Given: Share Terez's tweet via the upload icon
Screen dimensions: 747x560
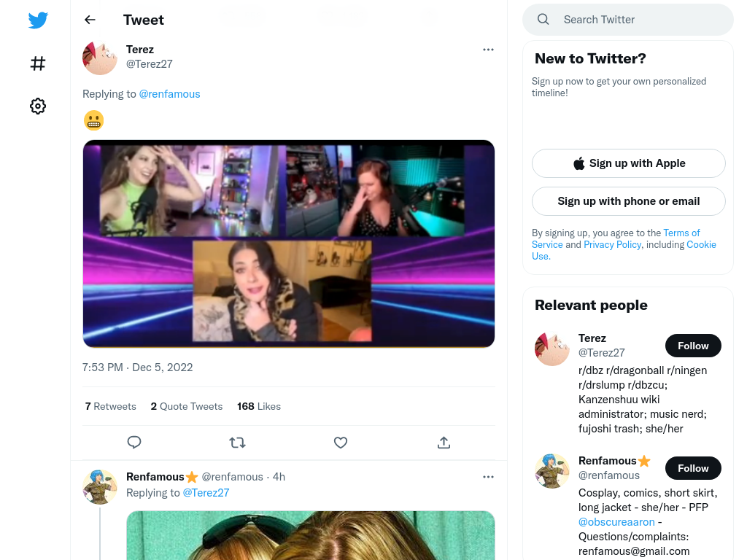Looking at the screenshot, I should 444,443.
